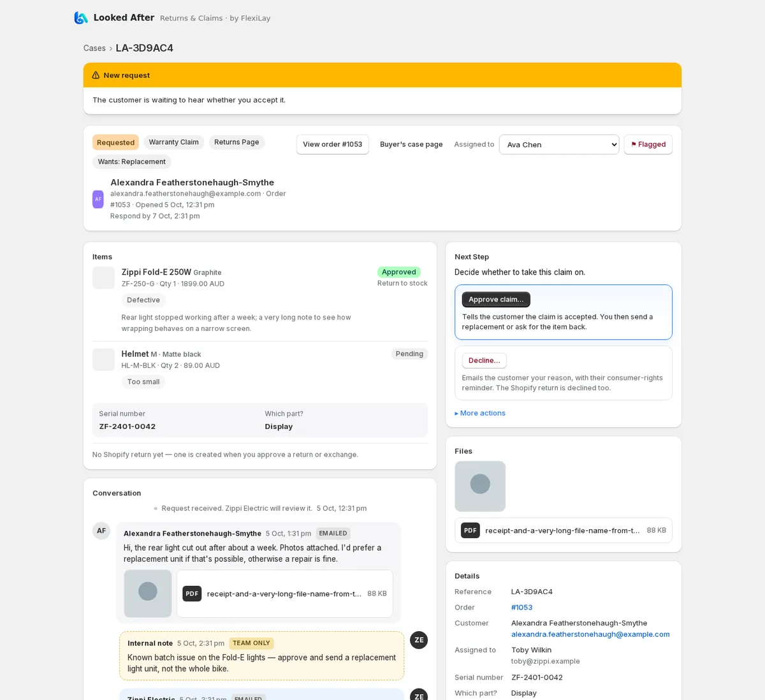Click the Zippi Fold-E 250W item image

(x=103, y=278)
